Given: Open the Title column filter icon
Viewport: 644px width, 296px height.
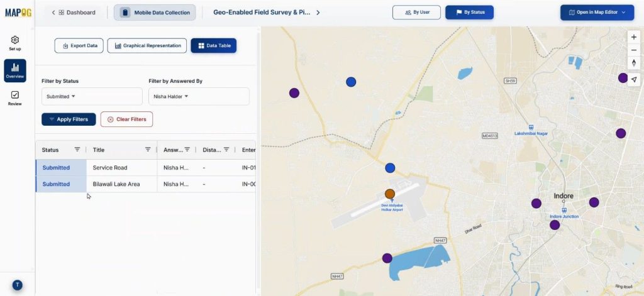Looking at the screenshot, I should click(148, 150).
